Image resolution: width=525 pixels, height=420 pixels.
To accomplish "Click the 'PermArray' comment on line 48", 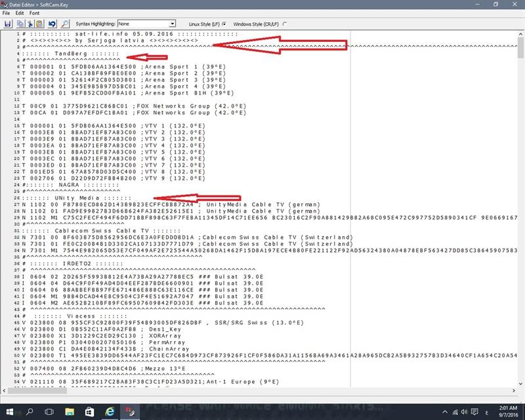I will point(167,343).
